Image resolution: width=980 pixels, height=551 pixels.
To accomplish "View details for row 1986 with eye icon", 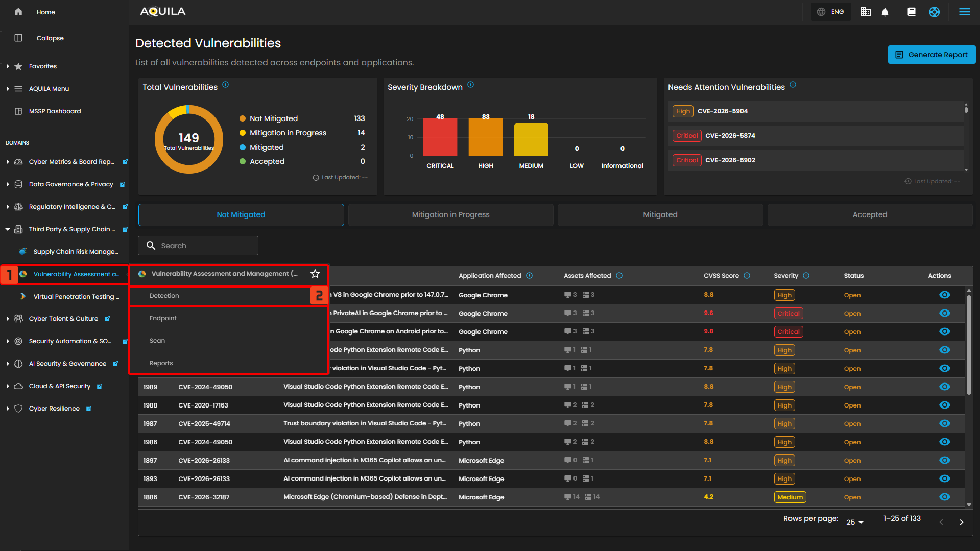I will coord(944,442).
